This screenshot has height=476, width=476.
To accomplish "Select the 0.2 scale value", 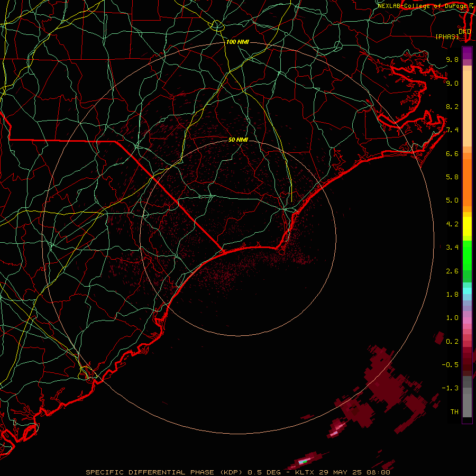I will [x=452, y=342].
